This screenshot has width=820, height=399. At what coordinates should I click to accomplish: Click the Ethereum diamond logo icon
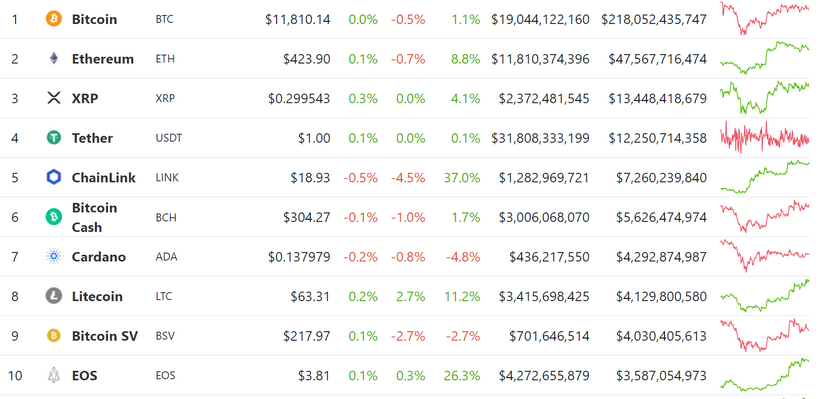coord(54,59)
